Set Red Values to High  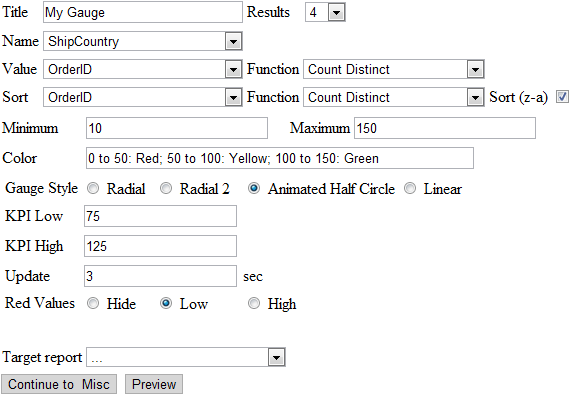click(254, 303)
